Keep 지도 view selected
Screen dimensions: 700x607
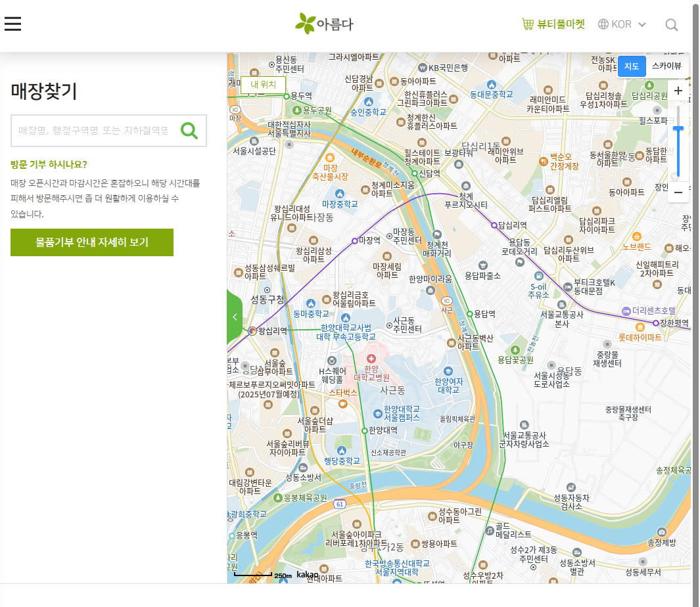632,66
